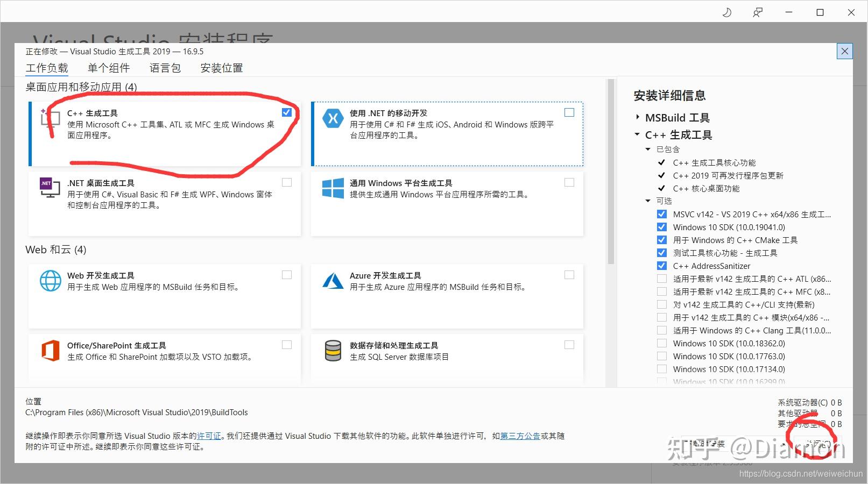Check the .NET 桌面生成工具 workload checkbox
Viewport: 868px width, 484px height.
[287, 182]
